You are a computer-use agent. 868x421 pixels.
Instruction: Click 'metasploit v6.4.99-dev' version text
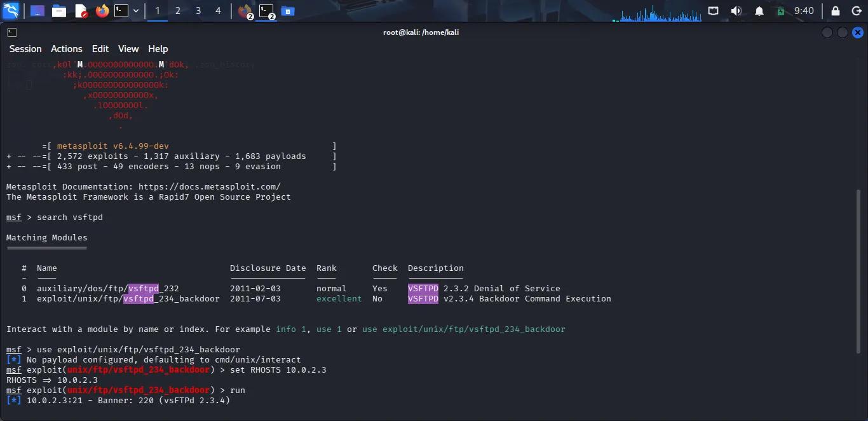coord(113,146)
